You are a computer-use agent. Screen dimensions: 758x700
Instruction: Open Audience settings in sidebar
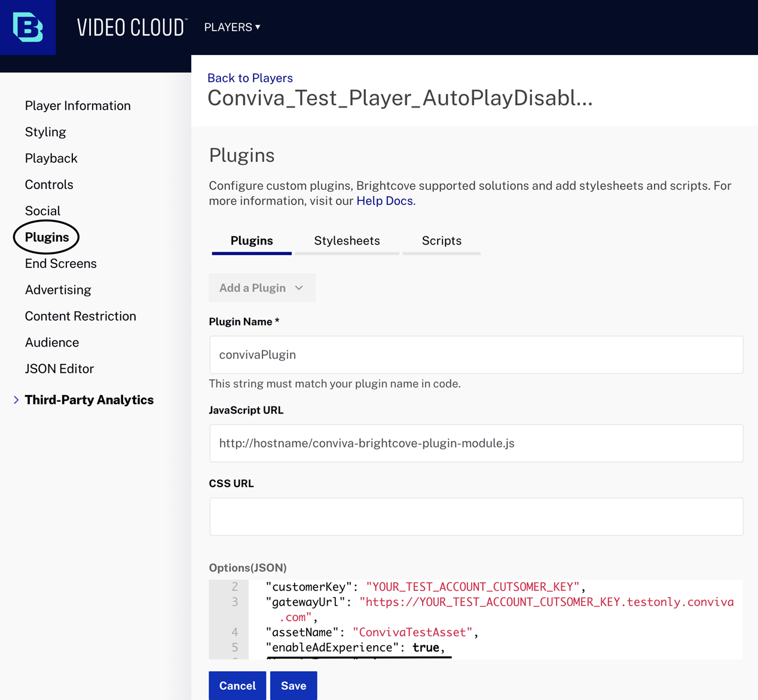click(52, 343)
